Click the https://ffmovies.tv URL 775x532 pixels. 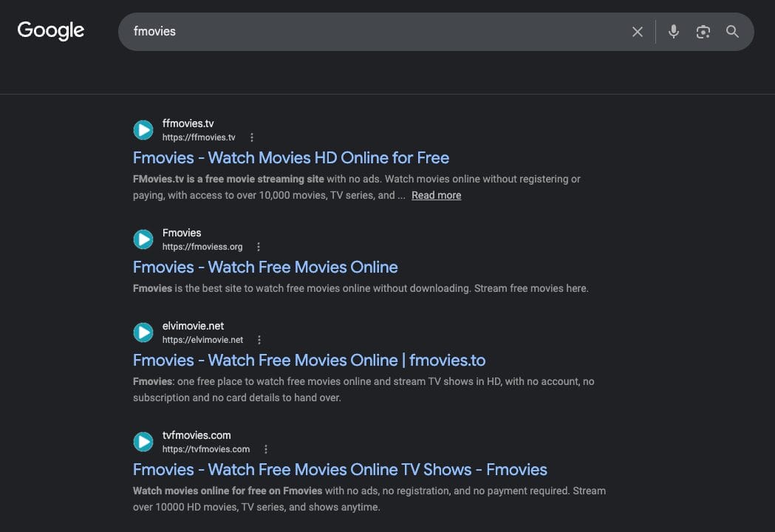(199, 137)
